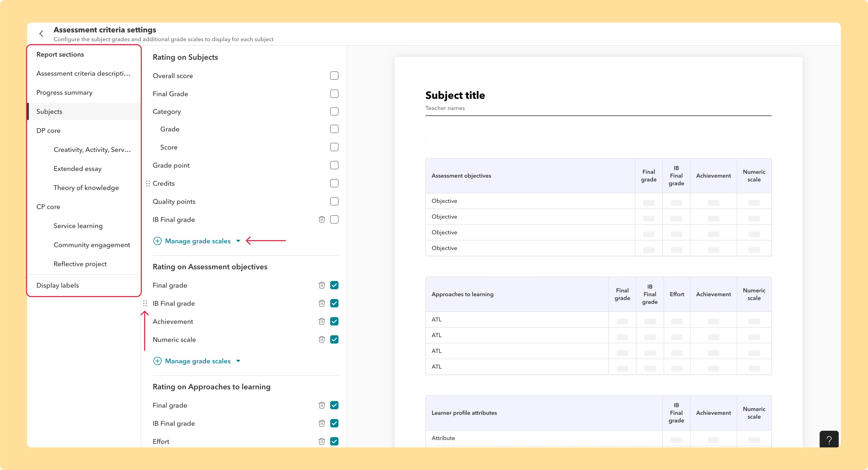Expand Manage grade scales dropdown arrow under Assessment objectives

pyautogui.click(x=238, y=361)
